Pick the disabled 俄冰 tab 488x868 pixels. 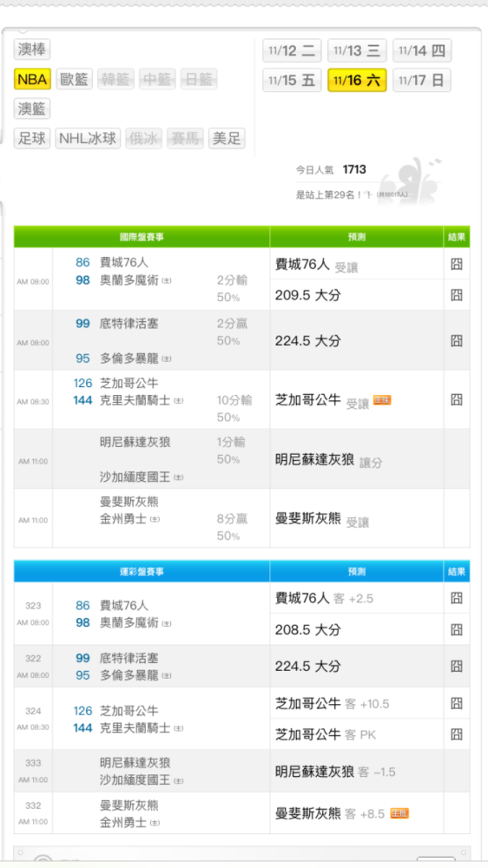(144, 138)
